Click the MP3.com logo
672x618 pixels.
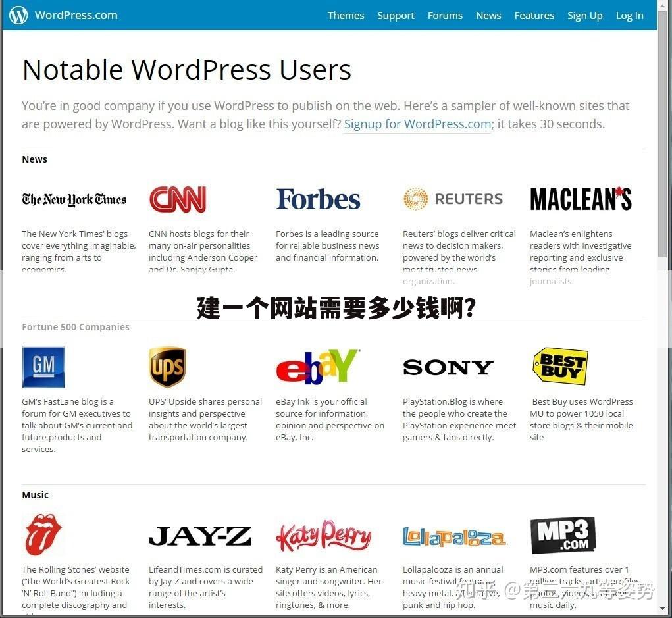click(x=563, y=535)
